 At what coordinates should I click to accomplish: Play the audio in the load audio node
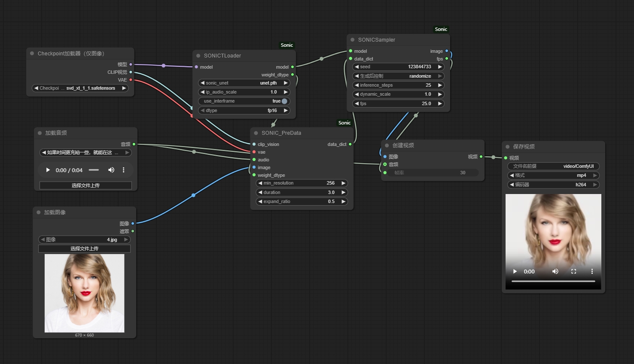click(x=48, y=170)
